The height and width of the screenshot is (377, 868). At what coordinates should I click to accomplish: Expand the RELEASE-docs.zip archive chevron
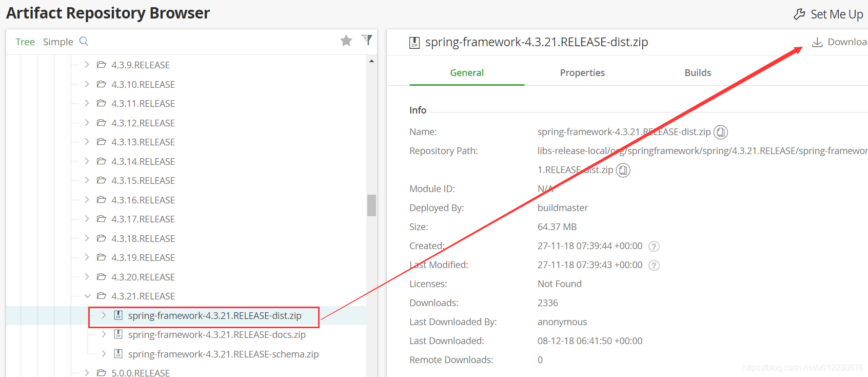104,334
